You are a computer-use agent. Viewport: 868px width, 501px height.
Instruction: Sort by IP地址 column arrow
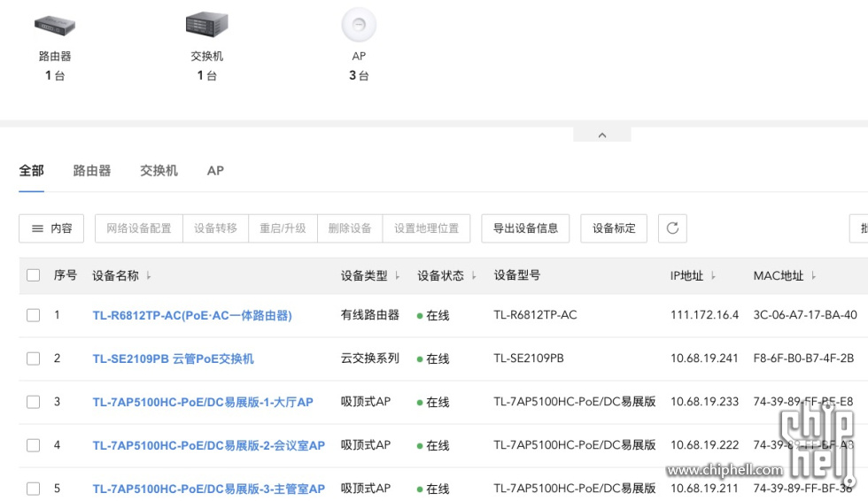(x=713, y=275)
